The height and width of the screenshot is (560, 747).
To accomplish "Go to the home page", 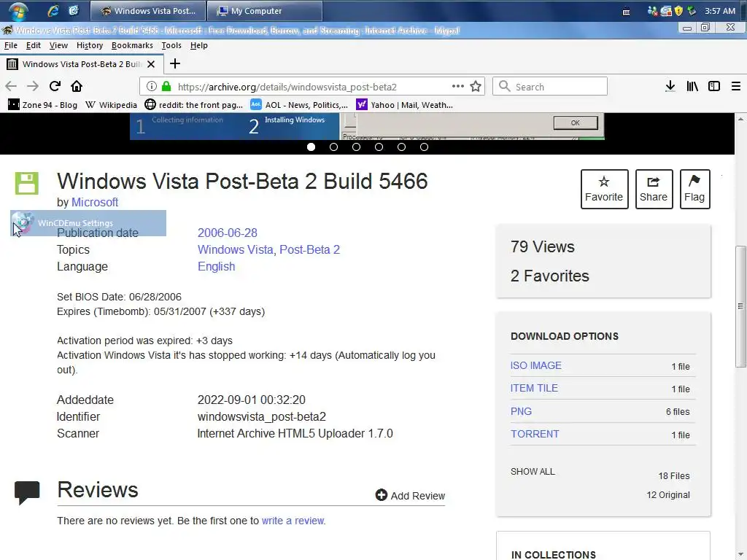I will point(77,86).
